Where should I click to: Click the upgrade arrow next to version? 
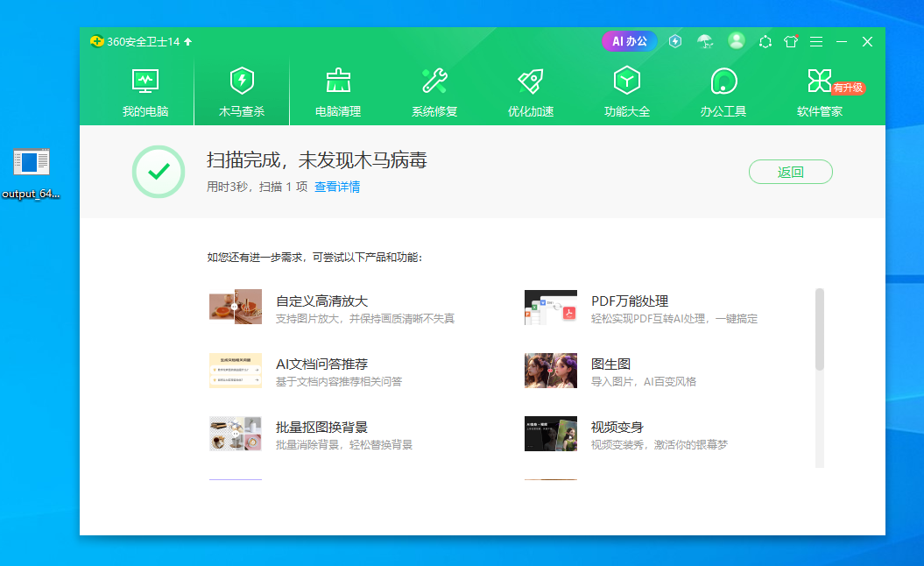188,42
